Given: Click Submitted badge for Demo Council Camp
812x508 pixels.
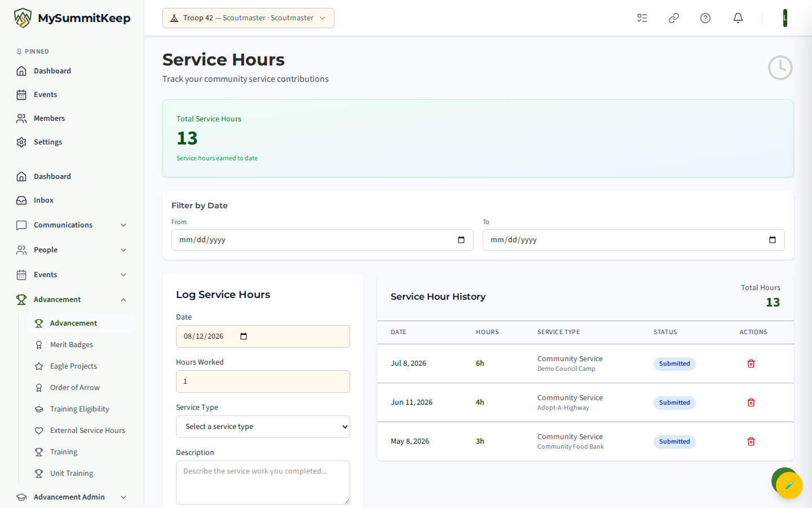Looking at the screenshot, I should (x=674, y=364).
